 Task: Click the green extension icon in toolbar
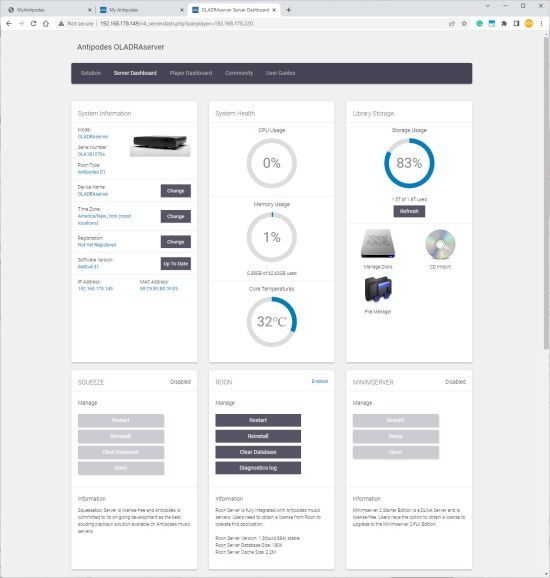[x=479, y=24]
